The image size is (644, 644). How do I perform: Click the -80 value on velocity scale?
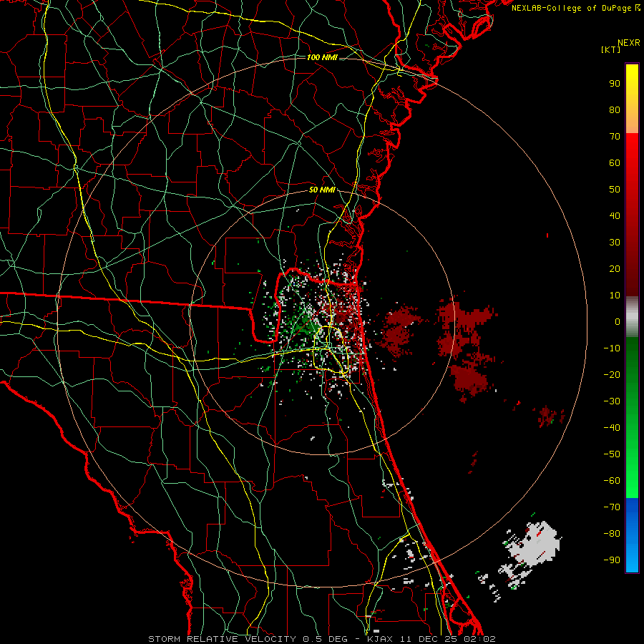612,534
